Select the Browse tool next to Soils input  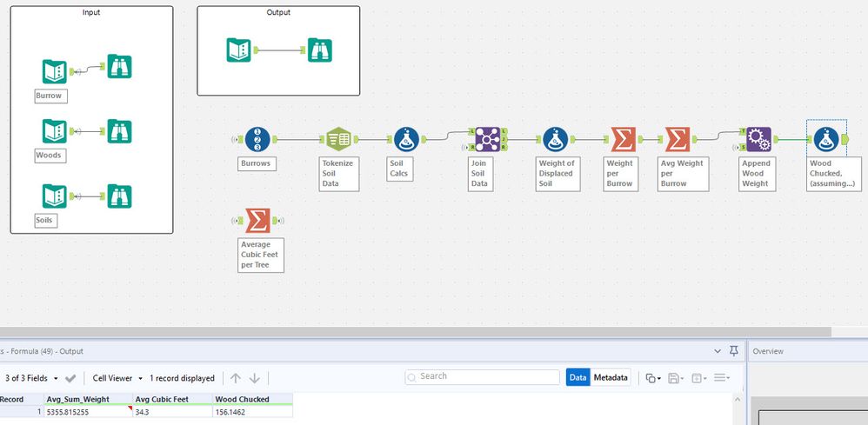point(119,196)
